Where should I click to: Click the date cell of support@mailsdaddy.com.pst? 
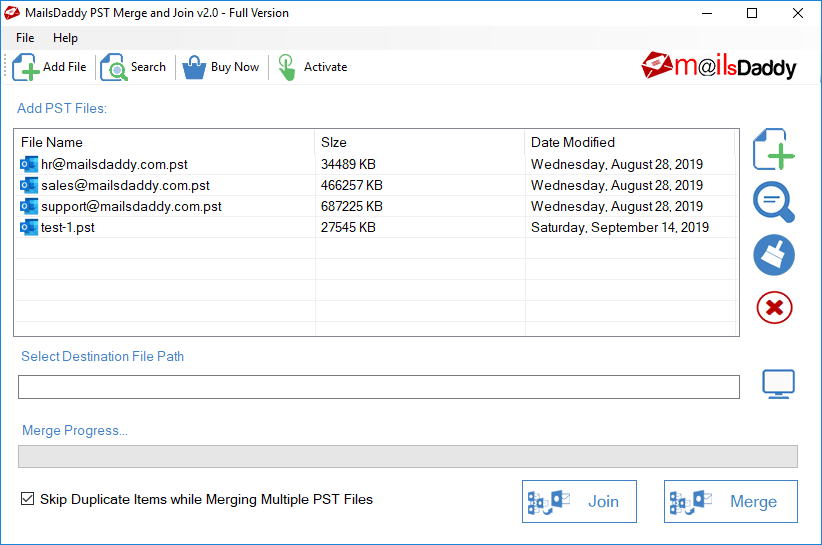pos(616,206)
